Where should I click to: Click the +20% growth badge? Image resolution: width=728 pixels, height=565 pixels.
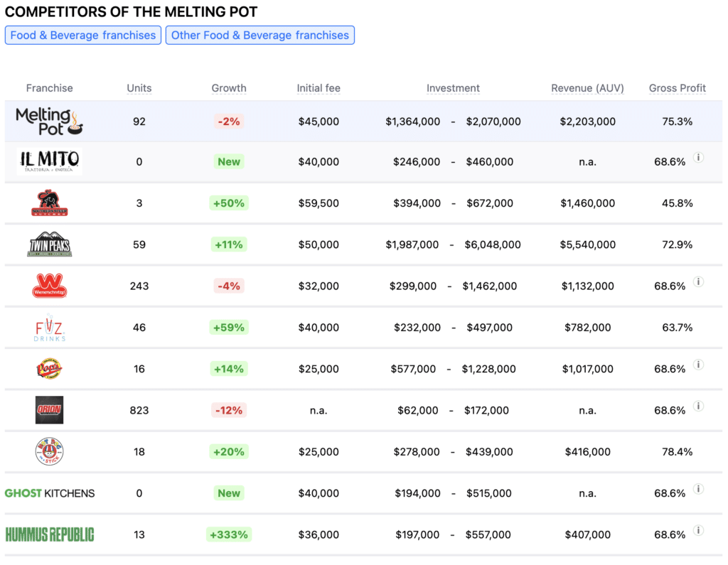(x=229, y=452)
